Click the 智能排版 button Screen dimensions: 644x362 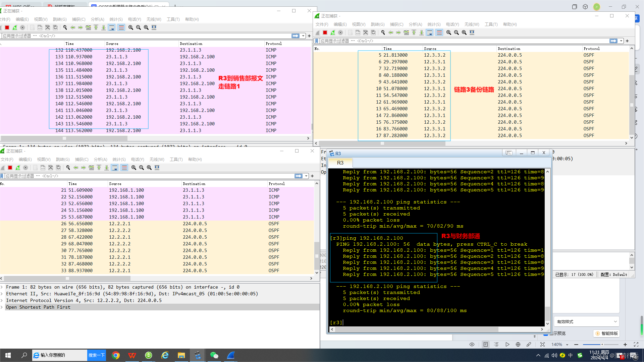606,334
